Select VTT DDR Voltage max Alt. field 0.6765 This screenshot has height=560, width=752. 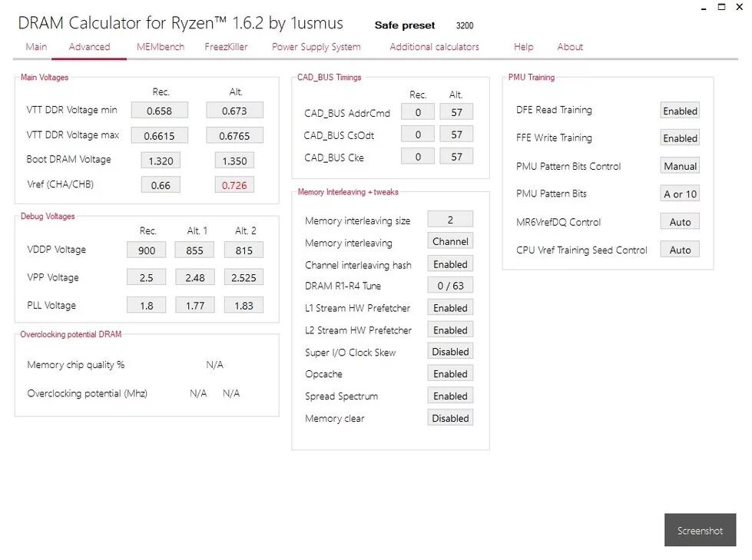tap(234, 136)
